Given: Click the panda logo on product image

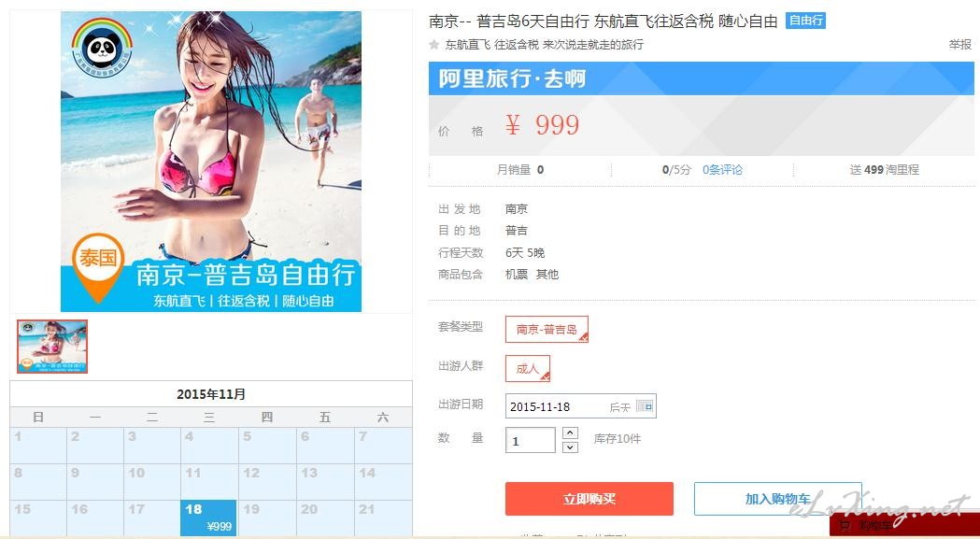Looking at the screenshot, I should 103,48.
